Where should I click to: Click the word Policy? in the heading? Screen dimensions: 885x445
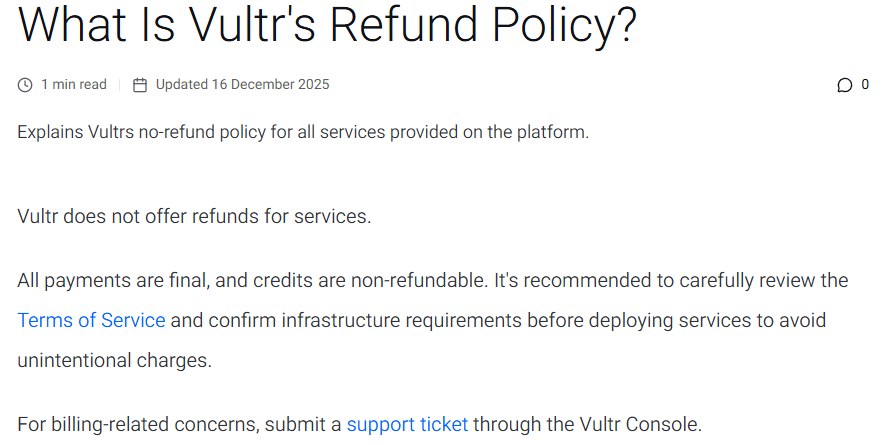point(565,26)
